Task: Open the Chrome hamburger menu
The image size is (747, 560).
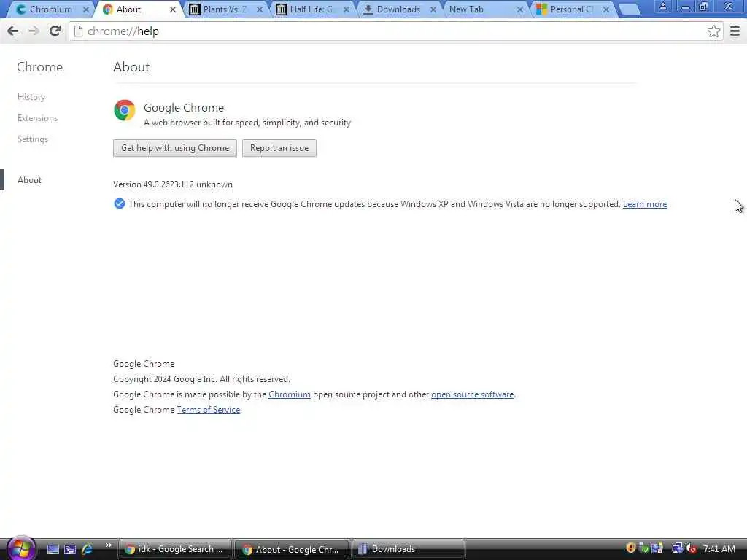Action: tap(735, 31)
